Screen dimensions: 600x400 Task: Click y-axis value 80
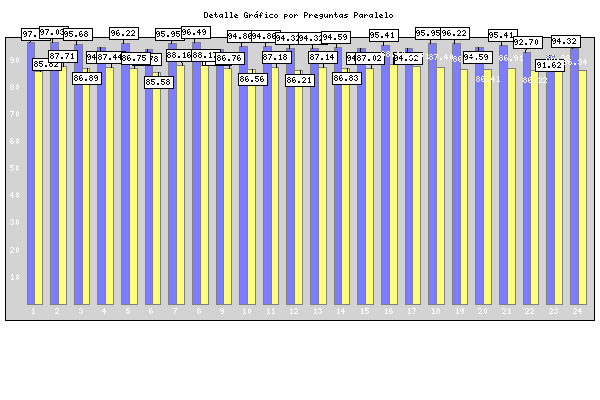point(15,87)
